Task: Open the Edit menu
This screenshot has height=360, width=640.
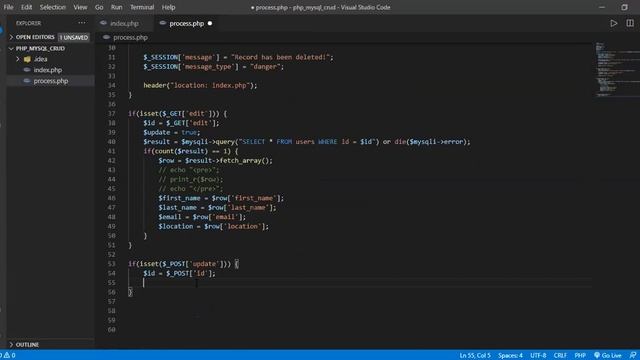Action: pos(27,7)
